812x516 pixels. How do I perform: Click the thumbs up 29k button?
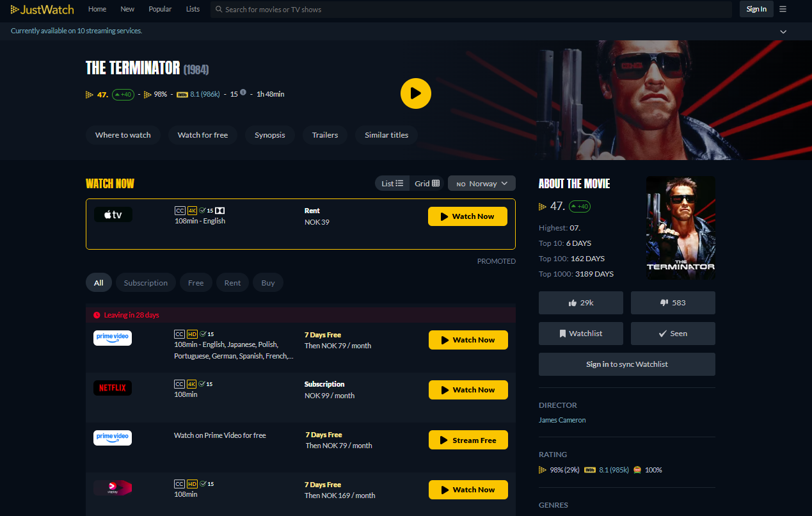(581, 303)
